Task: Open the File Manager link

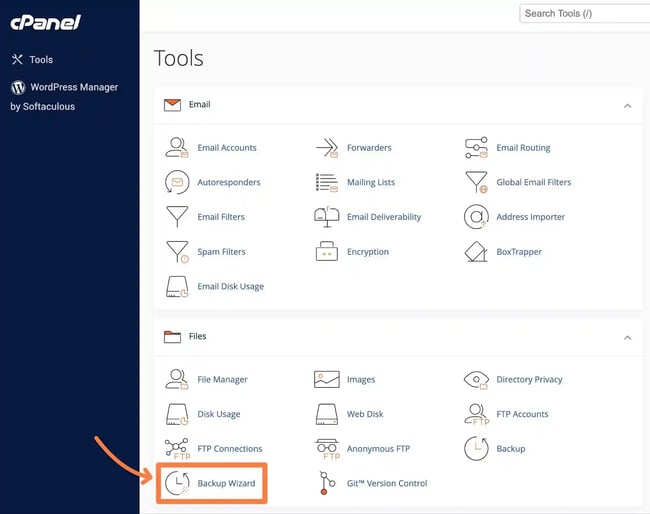Action: tap(222, 380)
